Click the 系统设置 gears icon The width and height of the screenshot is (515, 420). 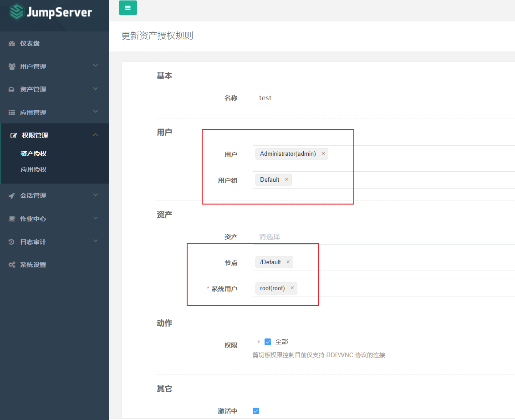pyautogui.click(x=12, y=265)
